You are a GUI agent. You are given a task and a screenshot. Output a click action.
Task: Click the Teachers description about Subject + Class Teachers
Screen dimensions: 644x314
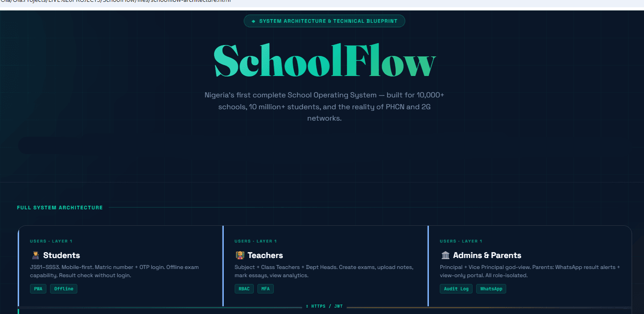[324, 271]
